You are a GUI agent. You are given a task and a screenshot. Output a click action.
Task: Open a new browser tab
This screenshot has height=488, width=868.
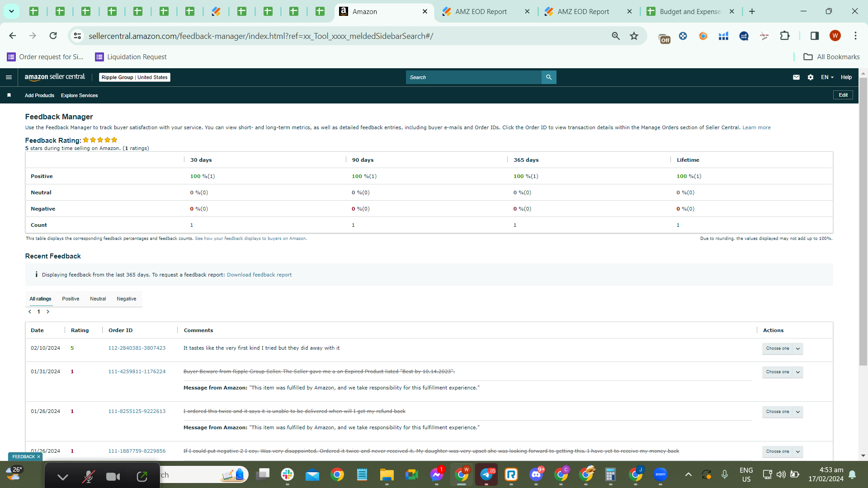[752, 11]
